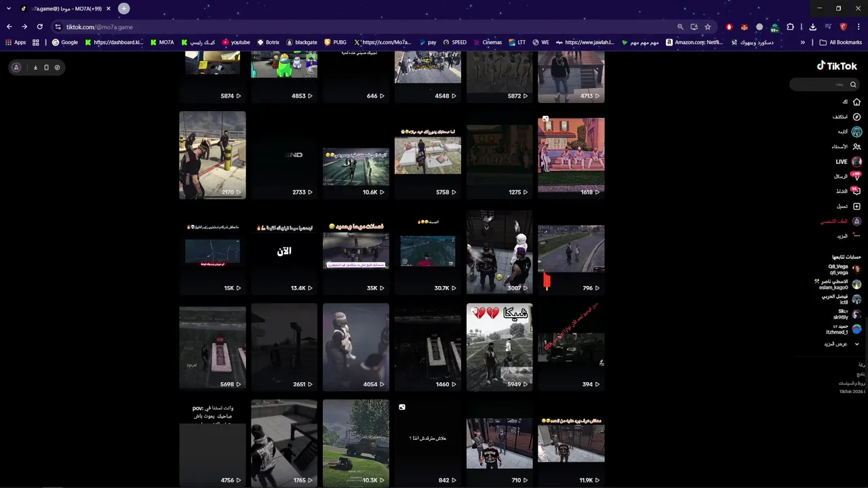868x488 pixels.
Task: Open the video with 30.7K views
Action: (428, 251)
